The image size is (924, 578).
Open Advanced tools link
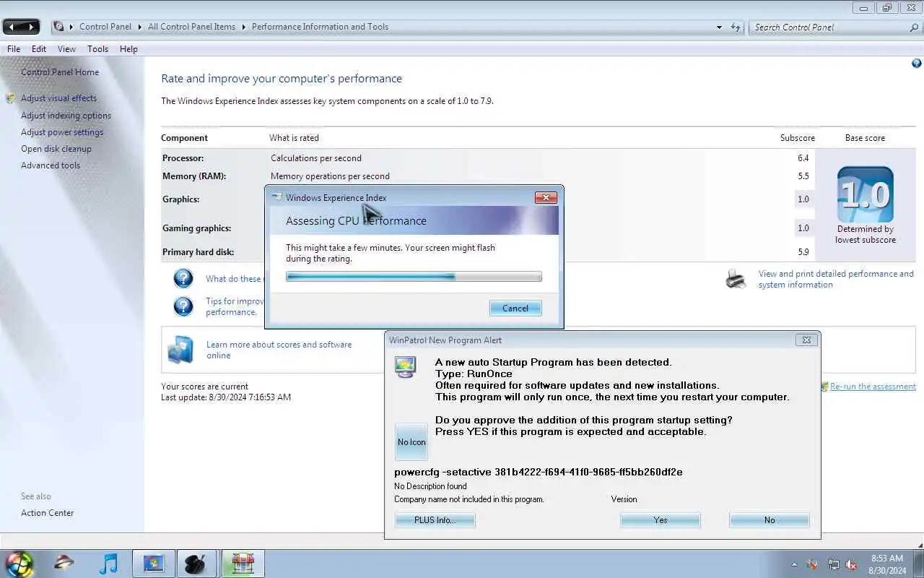tap(51, 165)
